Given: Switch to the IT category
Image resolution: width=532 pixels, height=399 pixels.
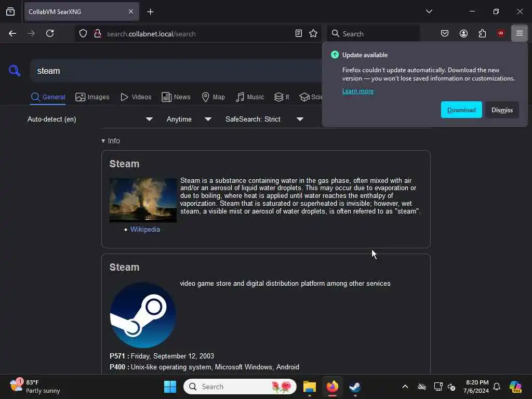Looking at the screenshot, I should point(281,97).
